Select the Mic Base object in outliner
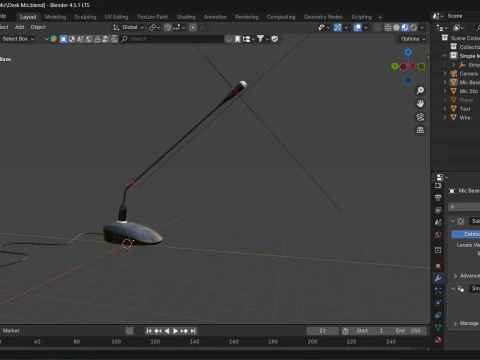This screenshot has width=480, height=360. point(469,82)
